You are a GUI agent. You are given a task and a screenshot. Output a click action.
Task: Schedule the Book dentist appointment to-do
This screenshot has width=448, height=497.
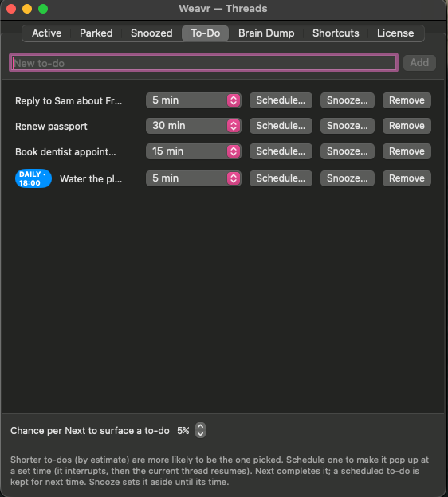pos(281,151)
